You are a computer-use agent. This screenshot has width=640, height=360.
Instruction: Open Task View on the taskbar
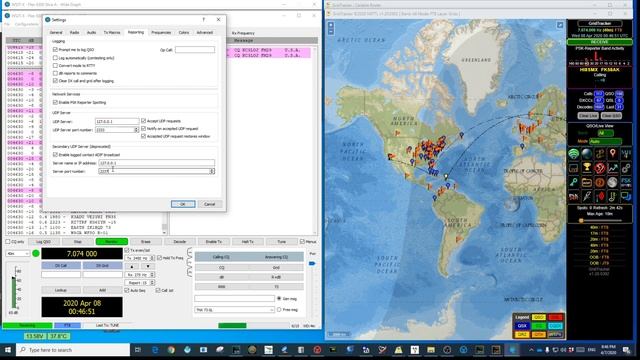tap(138, 350)
